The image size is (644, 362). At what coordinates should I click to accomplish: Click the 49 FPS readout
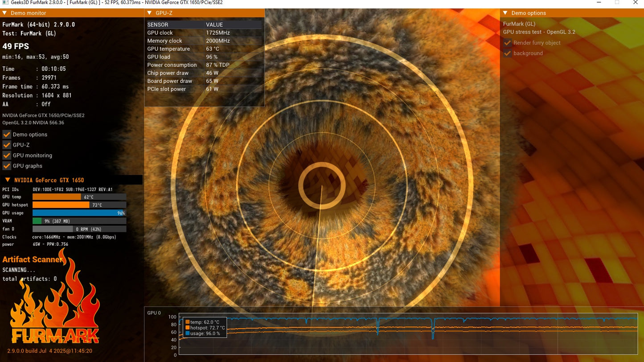click(16, 46)
